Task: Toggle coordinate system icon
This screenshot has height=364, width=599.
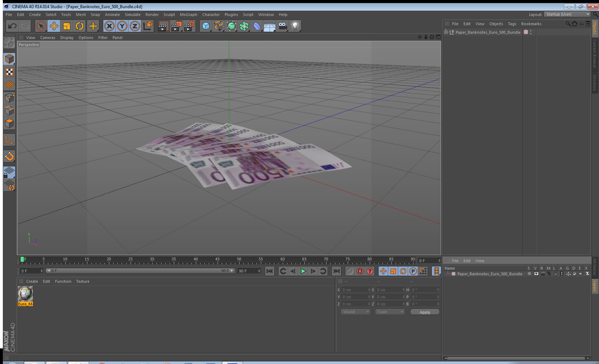Action: click(x=148, y=26)
